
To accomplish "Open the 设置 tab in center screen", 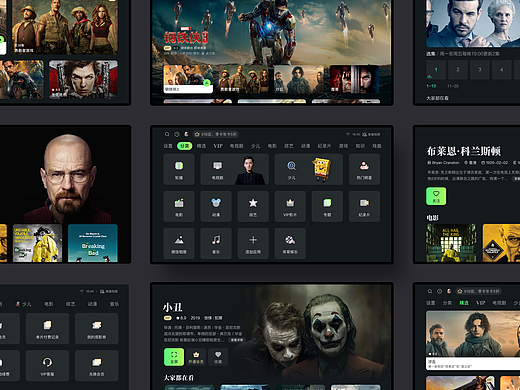I will [168, 146].
